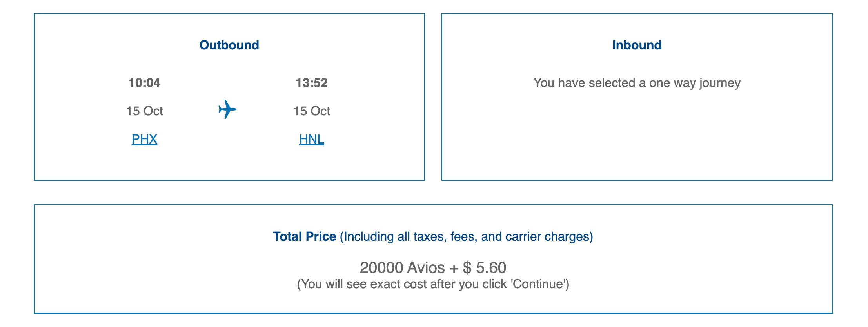This screenshot has height=327, width=868.
Task: Select the Outbound heading
Action: (229, 45)
